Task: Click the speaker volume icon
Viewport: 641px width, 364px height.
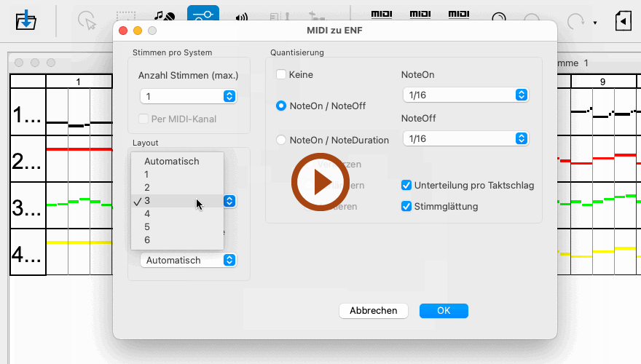Action: (x=242, y=19)
